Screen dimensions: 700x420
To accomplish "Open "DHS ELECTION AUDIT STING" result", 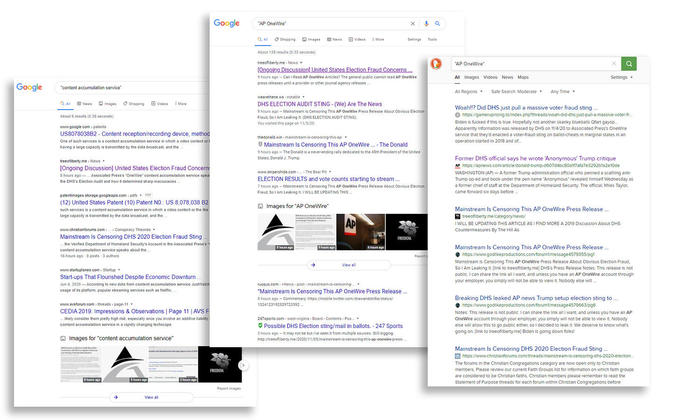I will tap(320, 104).
